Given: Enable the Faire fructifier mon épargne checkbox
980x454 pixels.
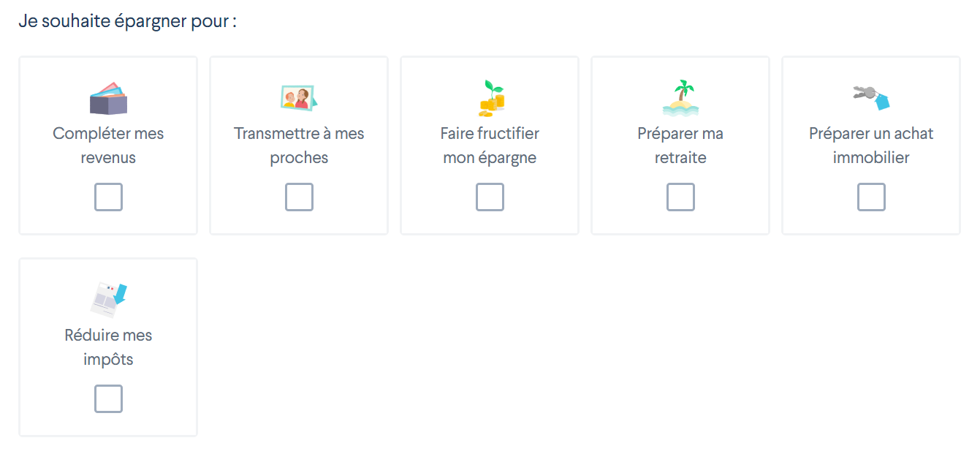Looking at the screenshot, I should [x=490, y=197].
